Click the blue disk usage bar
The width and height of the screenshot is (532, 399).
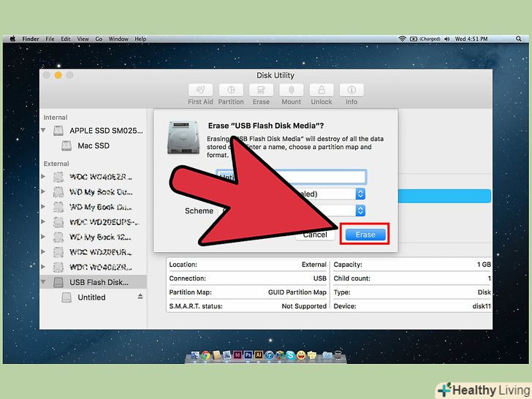coord(444,196)
